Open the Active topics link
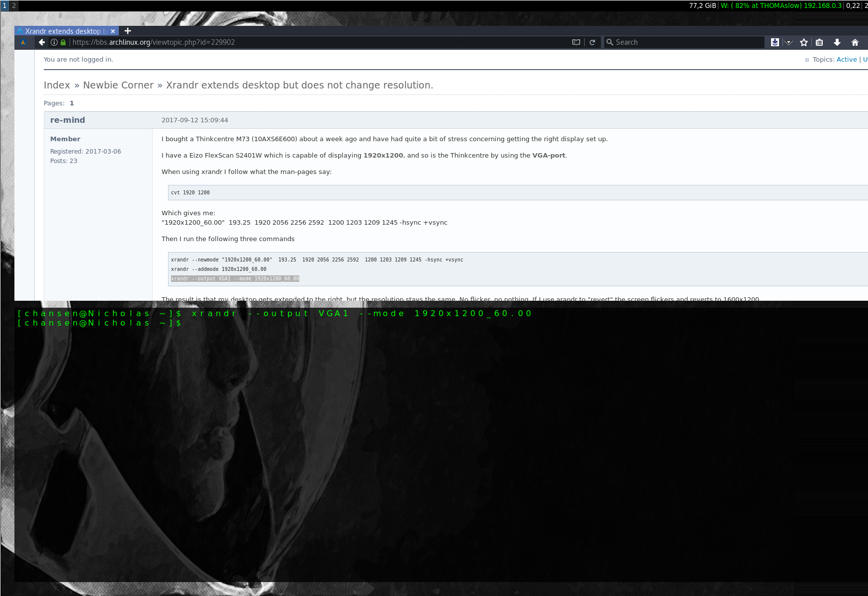This screenshot has width=868, height=596. pyautogui.click(x=847, y=59)
